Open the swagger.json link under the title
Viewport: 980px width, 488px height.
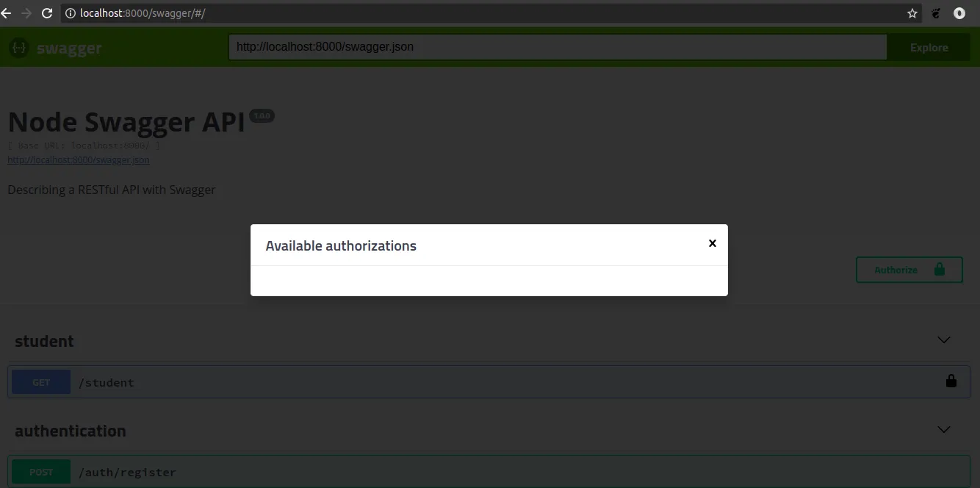click(79, 159)
